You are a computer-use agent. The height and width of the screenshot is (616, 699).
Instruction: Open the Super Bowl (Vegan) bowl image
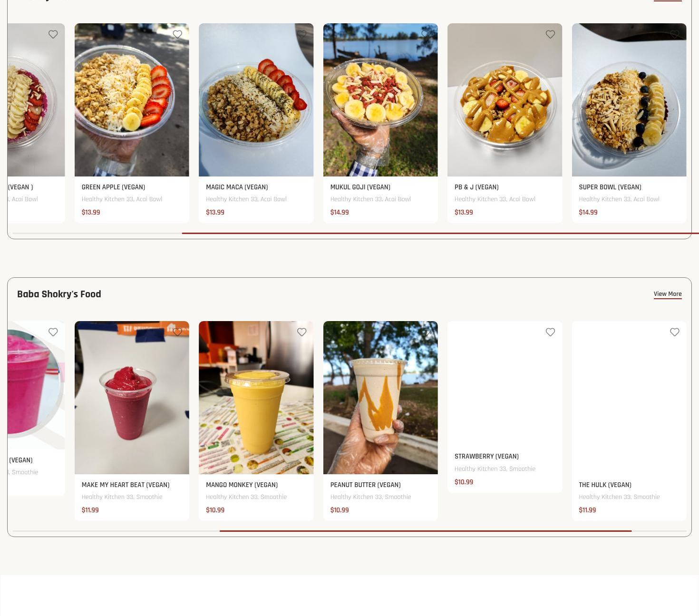point(629,100)
